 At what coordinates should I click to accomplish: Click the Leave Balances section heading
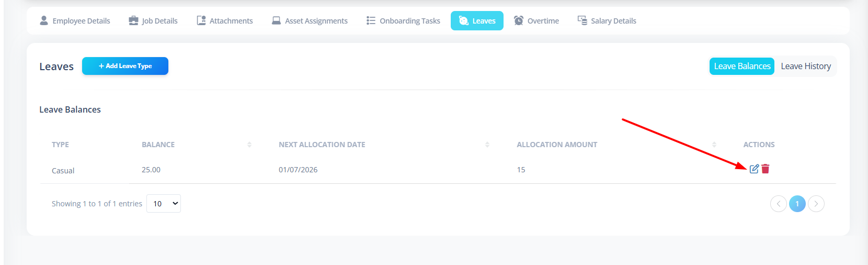70,109
